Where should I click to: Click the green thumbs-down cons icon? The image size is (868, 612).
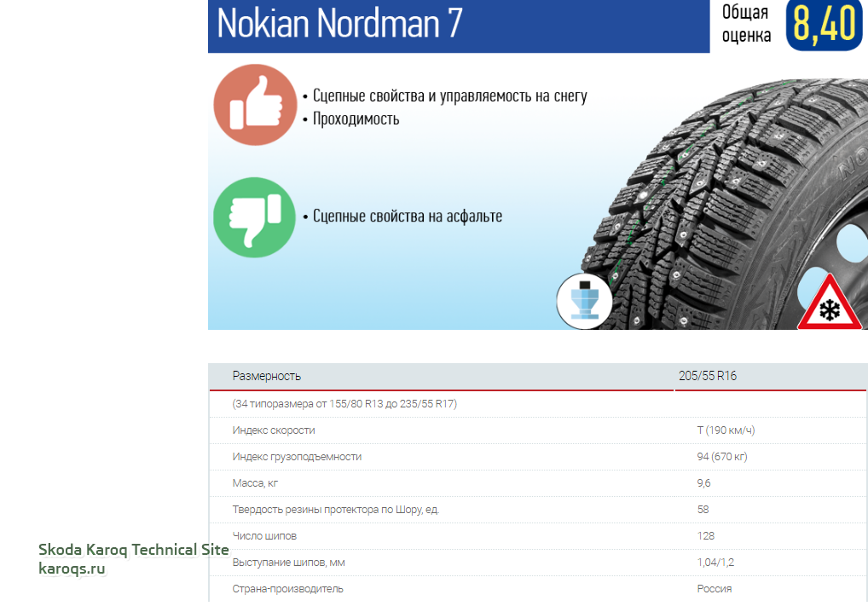(x=255, y=217)
